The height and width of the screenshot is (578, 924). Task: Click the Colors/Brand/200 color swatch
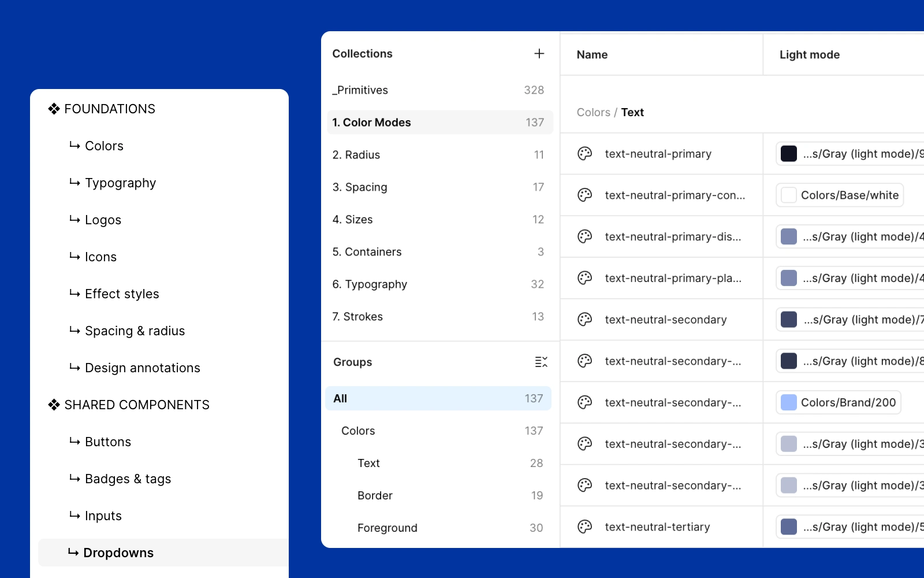[789, 402]
